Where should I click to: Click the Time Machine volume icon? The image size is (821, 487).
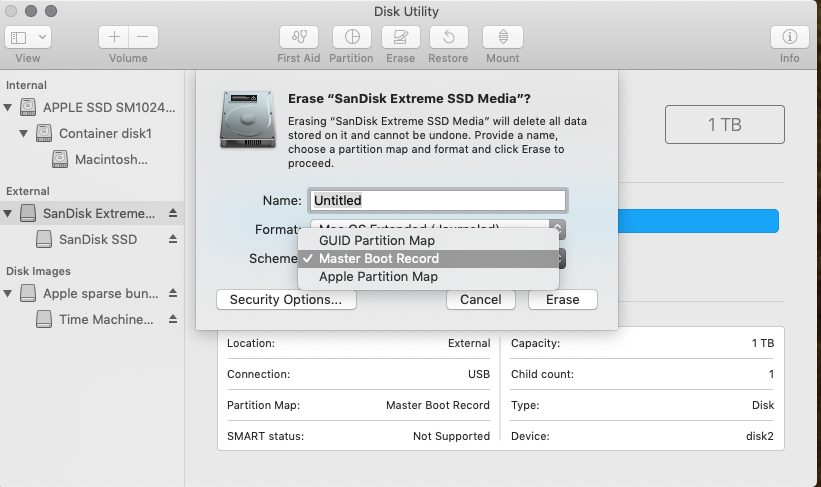[44, 319]
